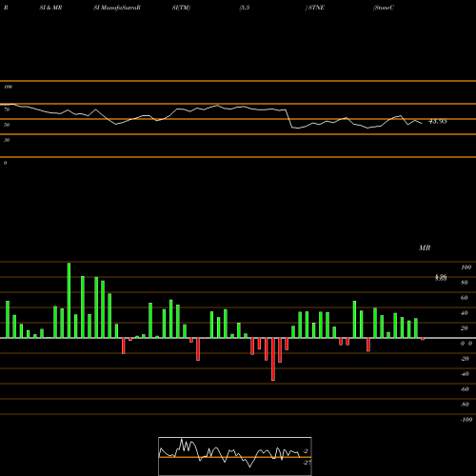Click the 'SI MunafaSutraR' header text
Viewport: 476px width, 476px height.
[x=117, y=8]
